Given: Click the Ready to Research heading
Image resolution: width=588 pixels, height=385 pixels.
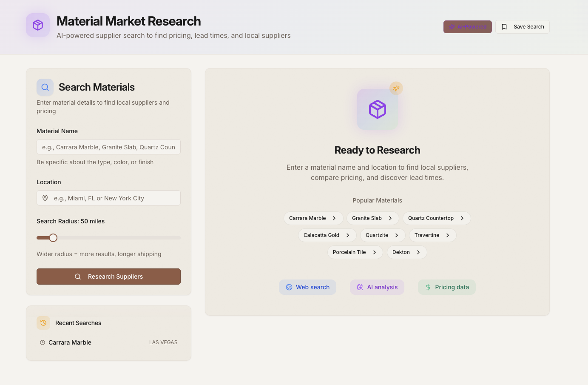Looking at the screenshot, I should 378,150.
